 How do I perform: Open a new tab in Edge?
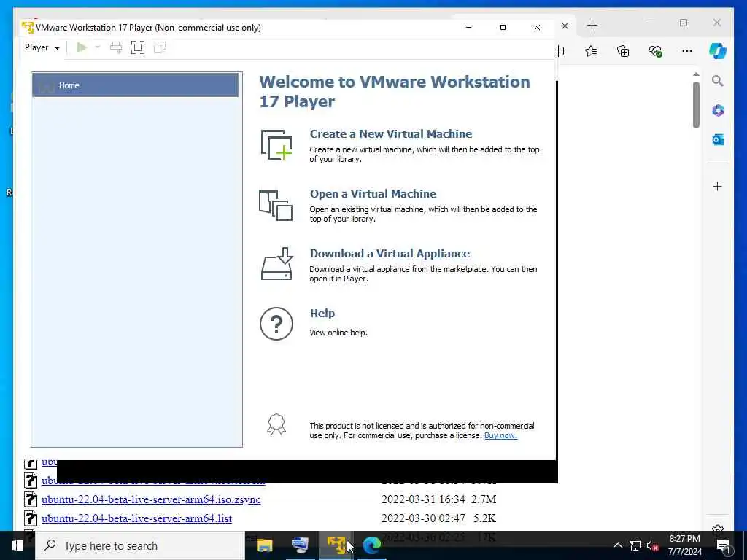[592, 26]
